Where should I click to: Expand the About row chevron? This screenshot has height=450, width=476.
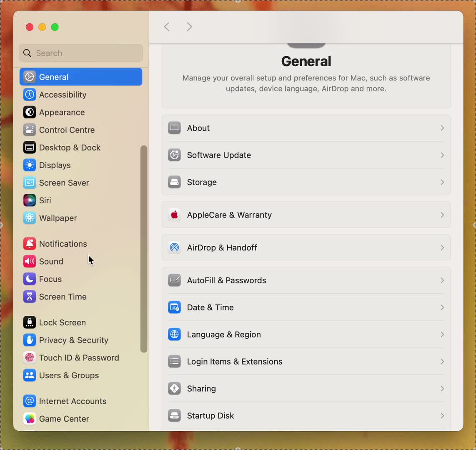(x=442, y=128)
